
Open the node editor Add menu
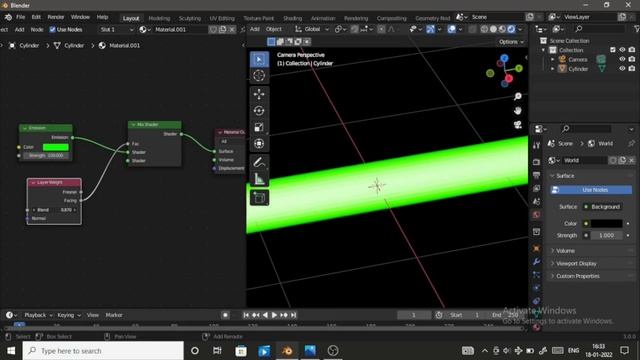(19, 29)
